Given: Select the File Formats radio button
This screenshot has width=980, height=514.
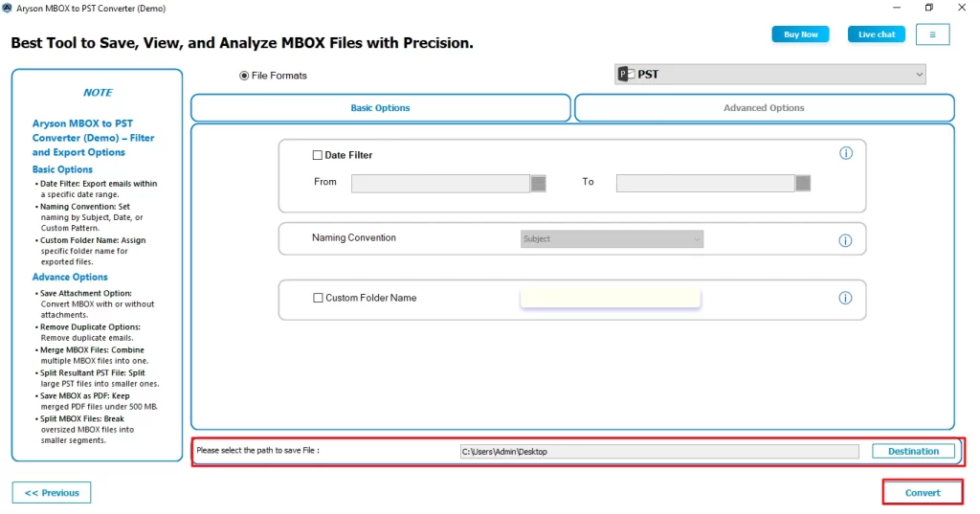Looking at the screenshot, I should (x=244, y=76).
